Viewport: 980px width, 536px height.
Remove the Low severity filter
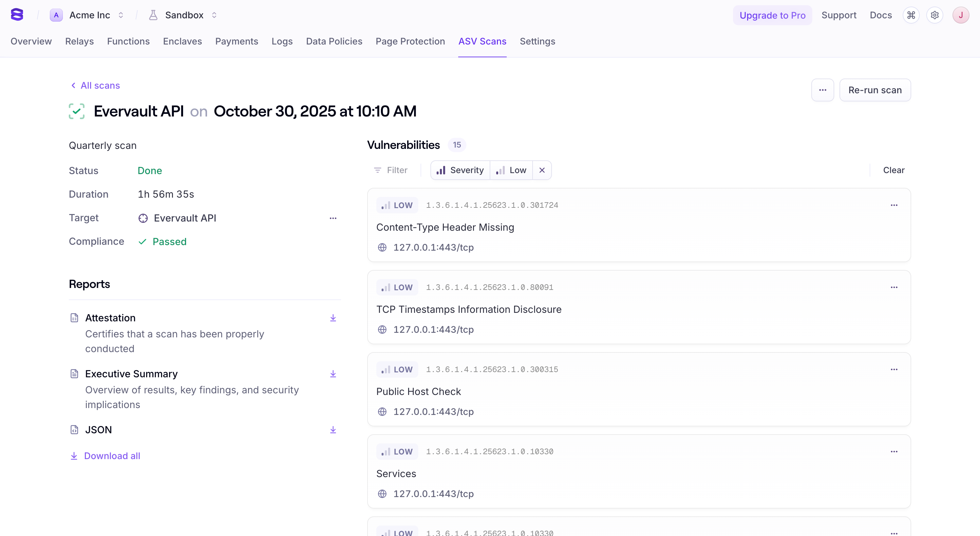(542, 170)
